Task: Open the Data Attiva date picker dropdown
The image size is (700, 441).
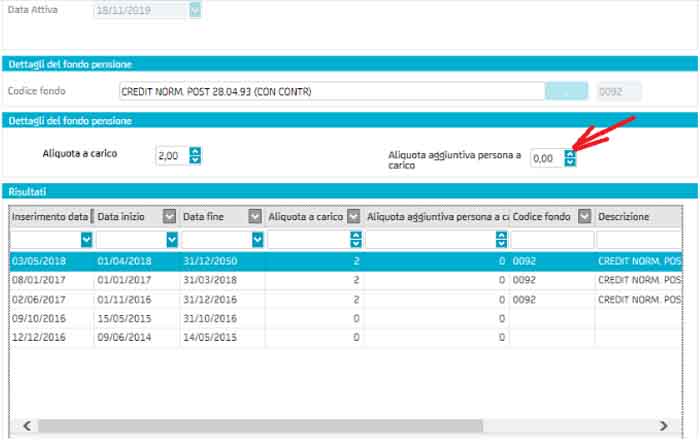Action: 195,10
